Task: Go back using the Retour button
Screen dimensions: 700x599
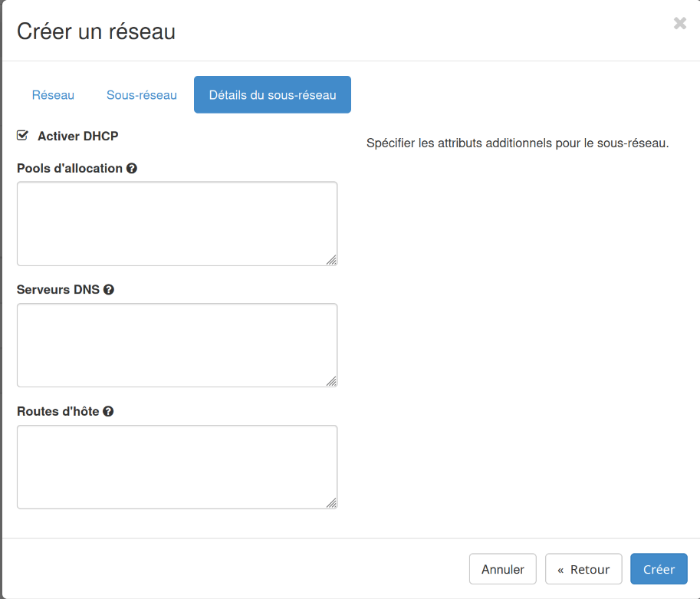Action: coord(583,569)
